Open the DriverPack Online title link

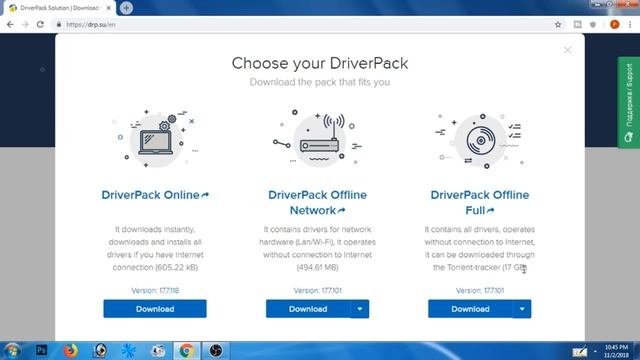tap(155, 195)
